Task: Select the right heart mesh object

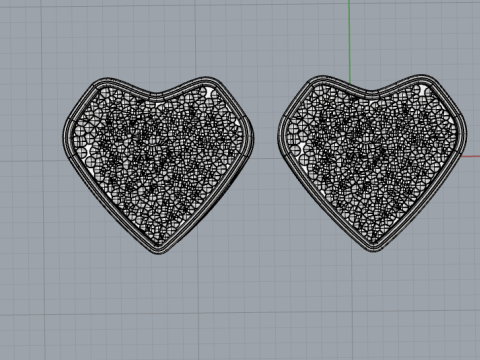Action: pos(372,163)
